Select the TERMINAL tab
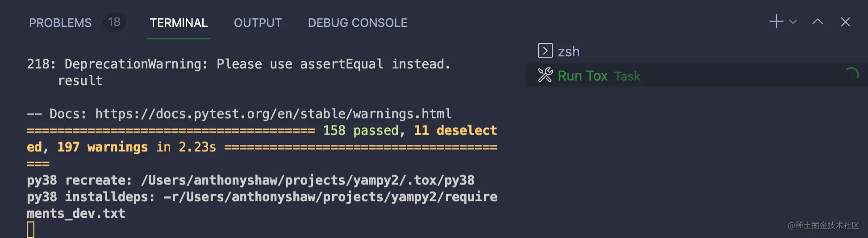The image size is (868, 238). click(179, 23)
